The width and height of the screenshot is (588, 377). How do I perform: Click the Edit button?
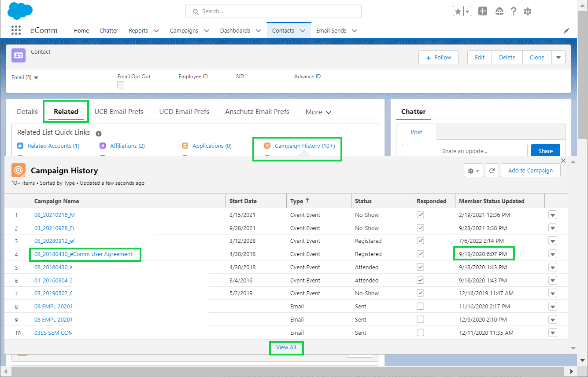pyautogui.click(x=480, y=57)
